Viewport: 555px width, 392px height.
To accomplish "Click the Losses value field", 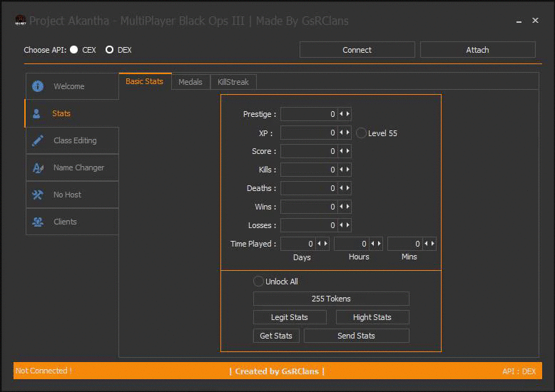I will (x=309, y=225).
